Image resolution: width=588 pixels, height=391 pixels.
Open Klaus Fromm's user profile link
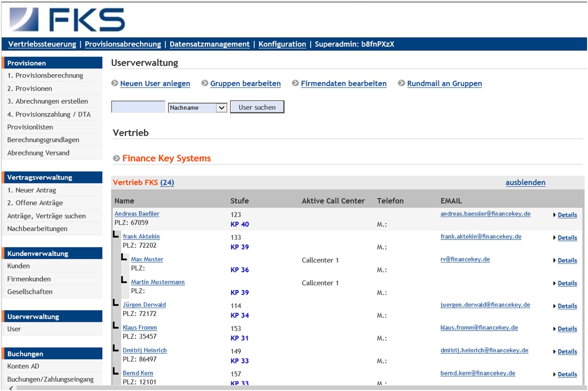coord(139,327)
